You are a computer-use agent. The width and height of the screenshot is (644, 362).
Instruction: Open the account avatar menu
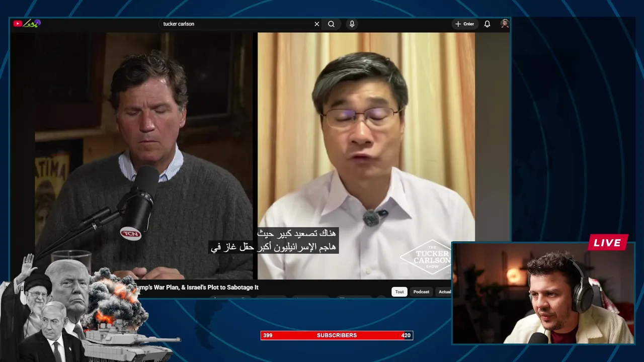pos(505,24)
